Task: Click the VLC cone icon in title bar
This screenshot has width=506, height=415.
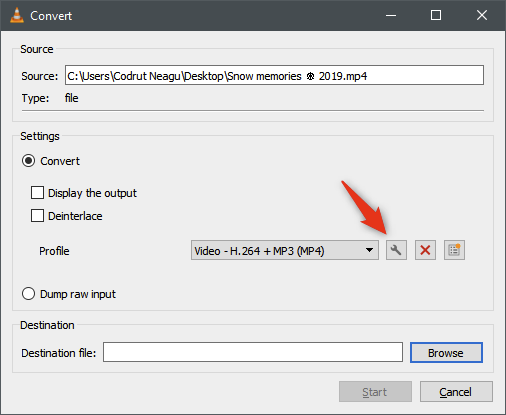Action: pos(17,15)
